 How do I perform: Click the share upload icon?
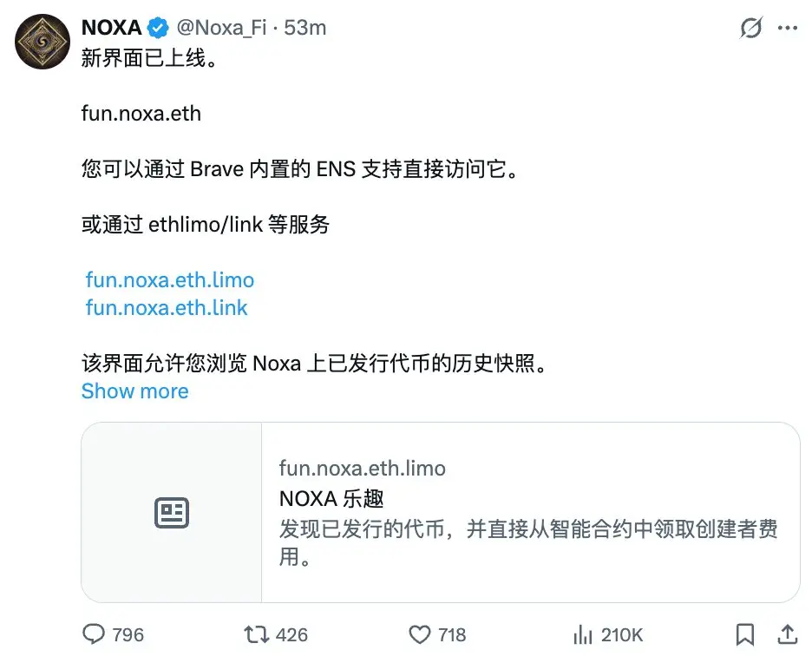pos(788,634)
